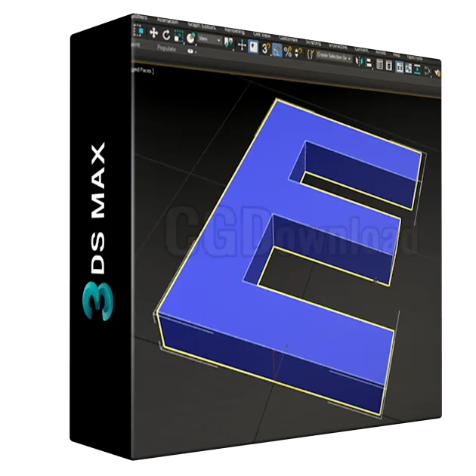The width and height of the screenshot is (476, 476).
Task: Toggle Percent Snap in the toolbar
Action: click(288, 52)
